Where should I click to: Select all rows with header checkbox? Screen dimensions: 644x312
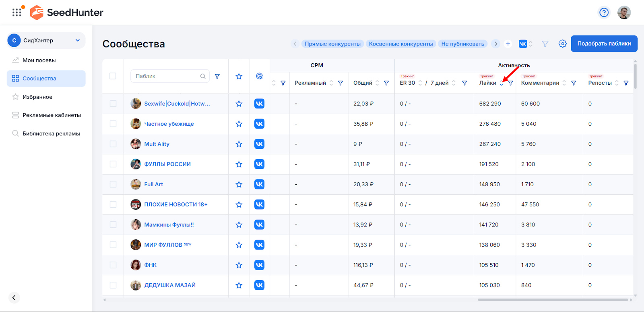pos(113,76)
